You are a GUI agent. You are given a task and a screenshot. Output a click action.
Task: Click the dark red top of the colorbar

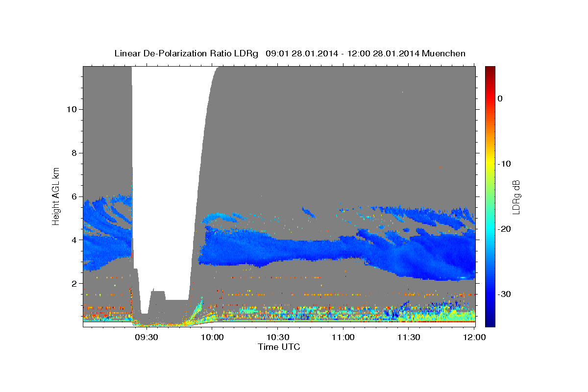[x=490, y=70]
